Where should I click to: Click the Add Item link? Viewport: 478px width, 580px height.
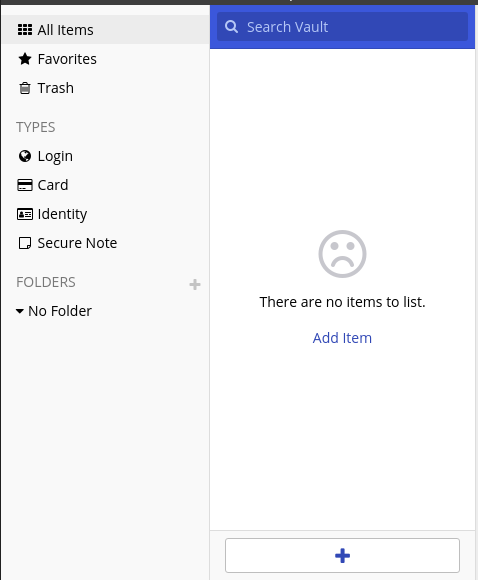(x=342, y=338)
